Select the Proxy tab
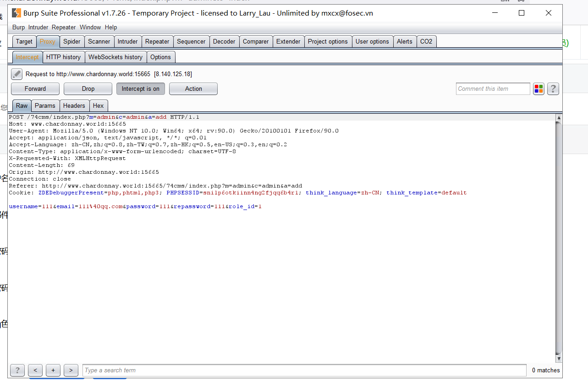The width and height of the screenshot is (588, 387). click(x=48, y=41)
